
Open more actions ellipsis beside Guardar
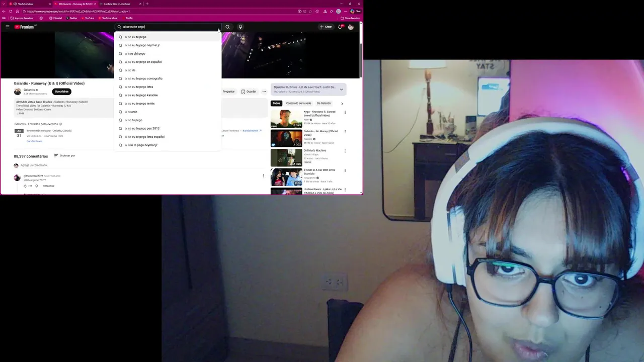click(264, 92)
